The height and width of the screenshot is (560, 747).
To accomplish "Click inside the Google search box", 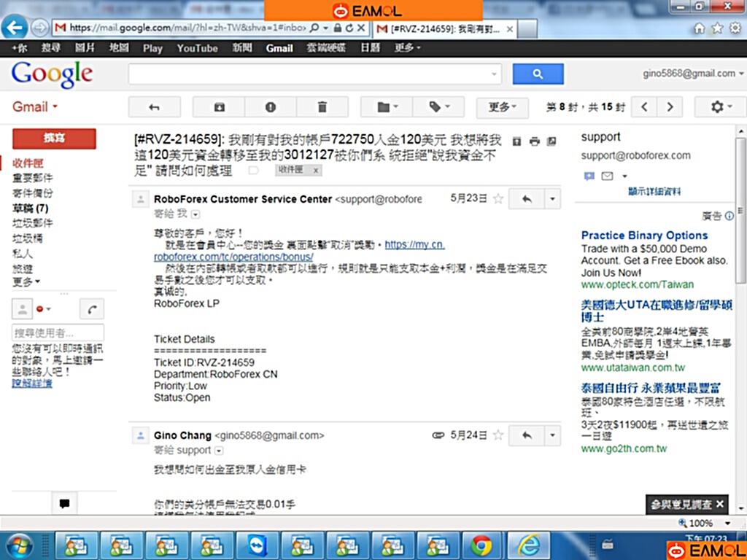I will click(x=309, y=74).
